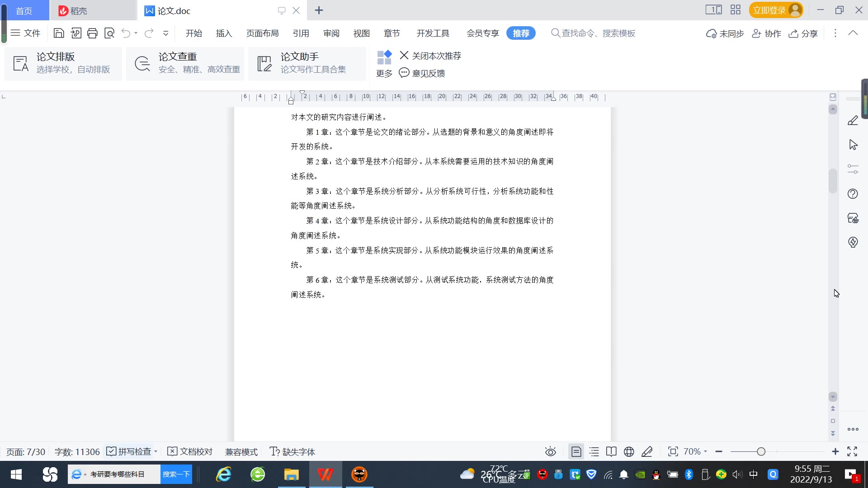Click the 立即登录 login button

[x=769, y=10]
